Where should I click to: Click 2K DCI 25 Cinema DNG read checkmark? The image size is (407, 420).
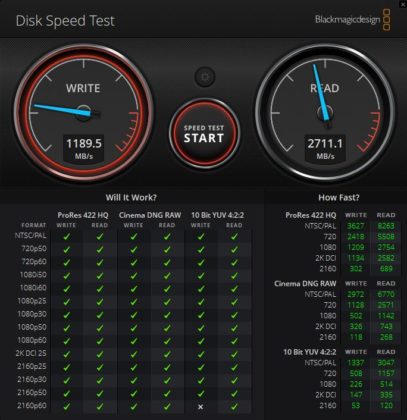click(x=167, y=354)
